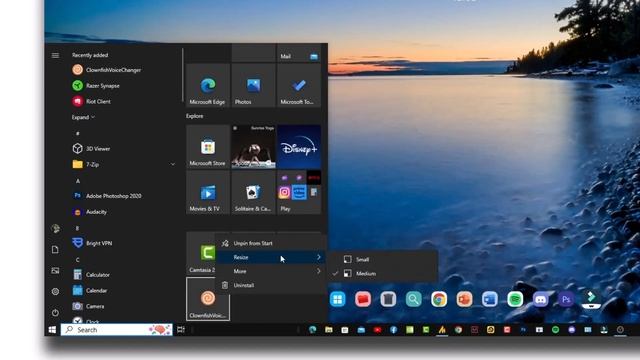640x360 pixels.
Task: Choose Unpin from Start
Action: pyautogui.click(x=270, y=243)
